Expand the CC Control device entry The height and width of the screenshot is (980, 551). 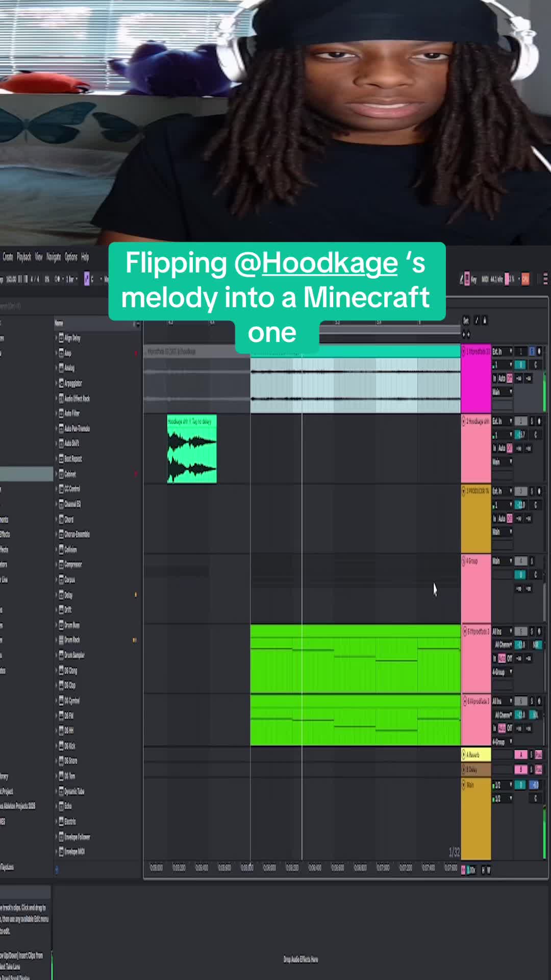click(56, 489)
